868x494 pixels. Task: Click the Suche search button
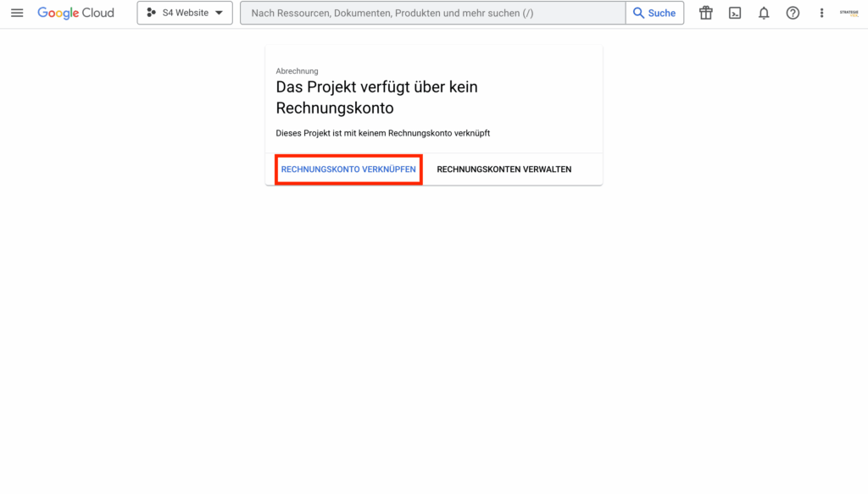click(655, 13)
